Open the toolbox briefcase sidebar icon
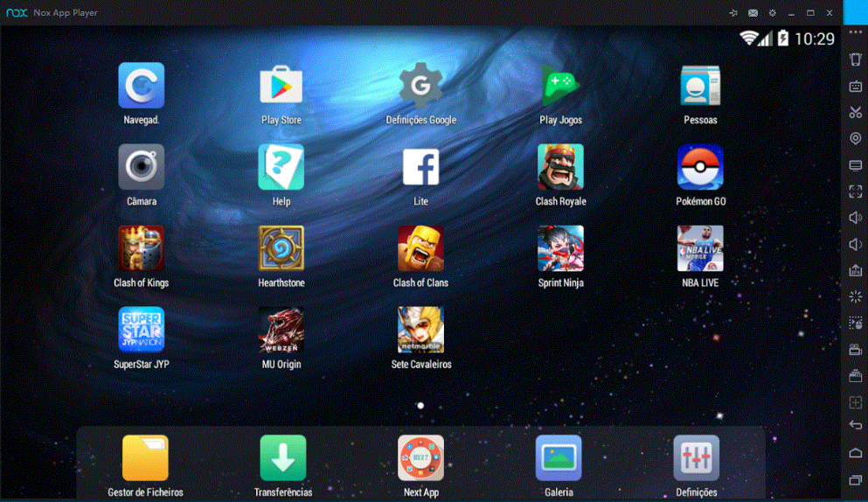 click(x=855, y=376)
